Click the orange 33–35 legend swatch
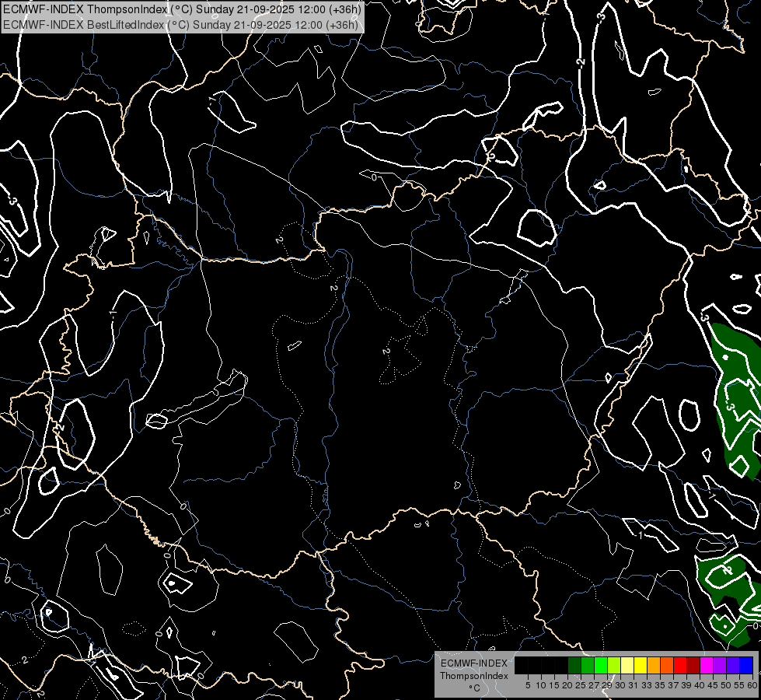 pyautogui.click(x=653, y=666)
